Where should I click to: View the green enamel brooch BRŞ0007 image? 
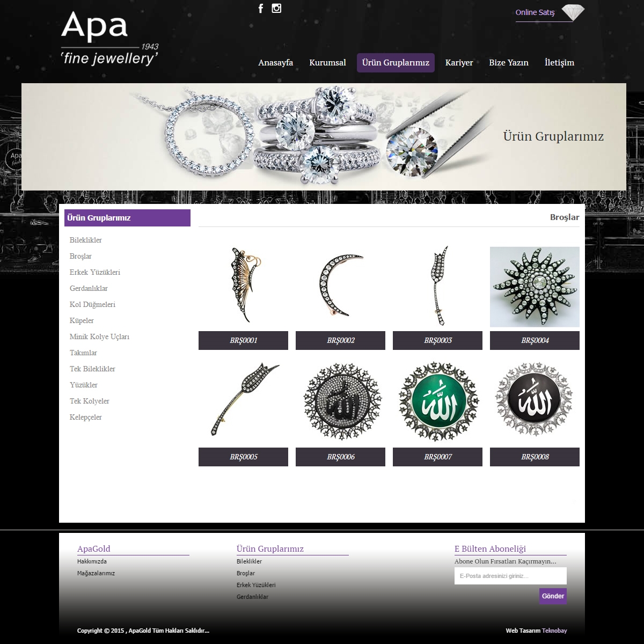click(437, 401)
